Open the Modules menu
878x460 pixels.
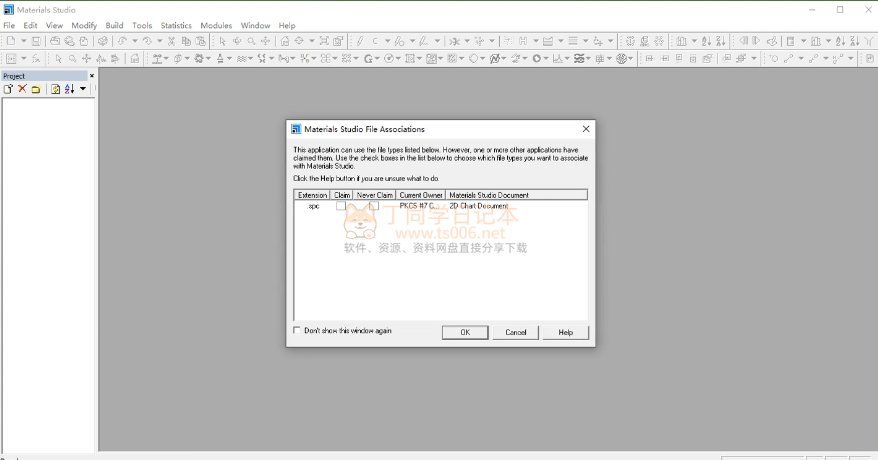click(216, 25)
